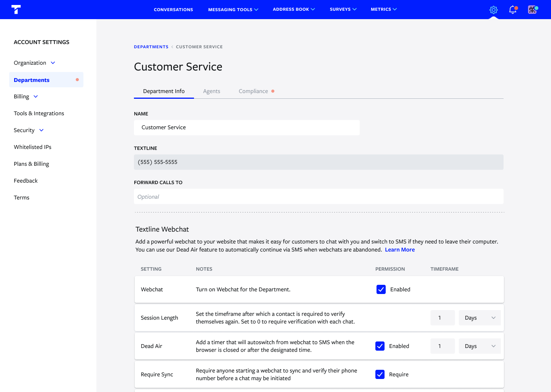The width and height of the screenshot is (551, 392).
Task: Expand the Organization sidebar section
Action: coord(34,63)
